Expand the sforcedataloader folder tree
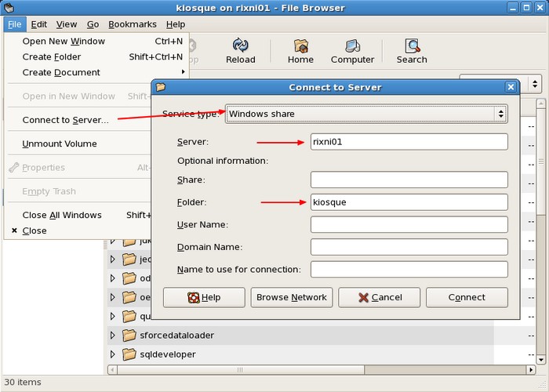The height and width of the screenshot is (392, 549). pos(113,336)
